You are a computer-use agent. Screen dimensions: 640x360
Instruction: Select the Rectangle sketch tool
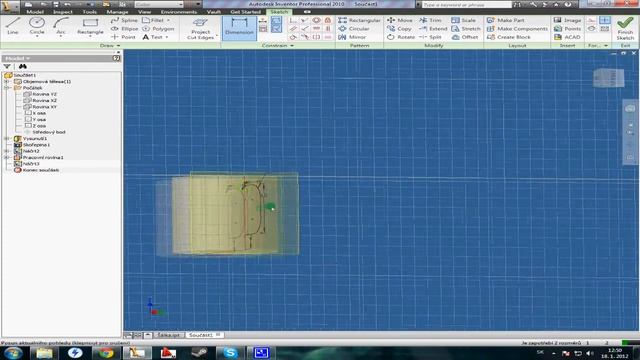(x=90, y=26)
